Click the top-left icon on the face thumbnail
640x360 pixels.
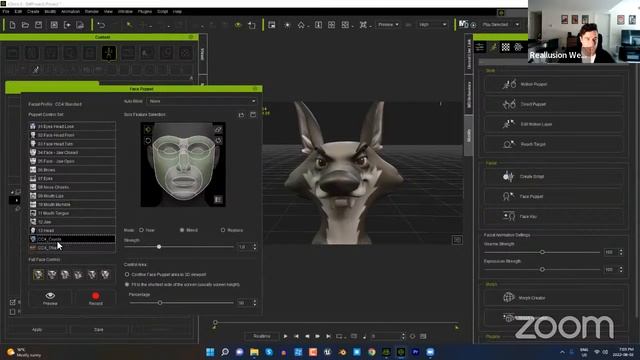pos(148,129)
